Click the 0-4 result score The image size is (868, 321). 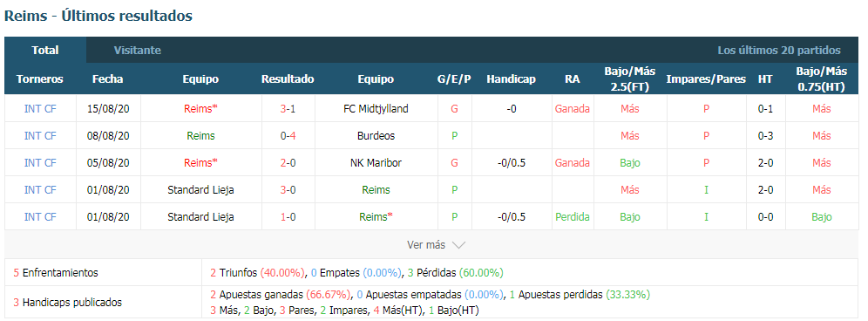tap(288, 136)
